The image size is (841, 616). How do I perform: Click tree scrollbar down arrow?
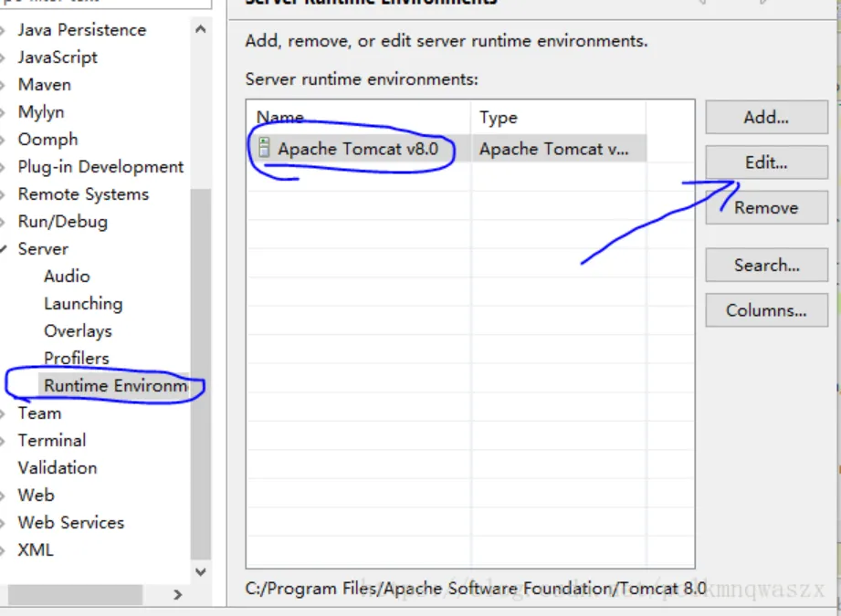tap(201, 571)
